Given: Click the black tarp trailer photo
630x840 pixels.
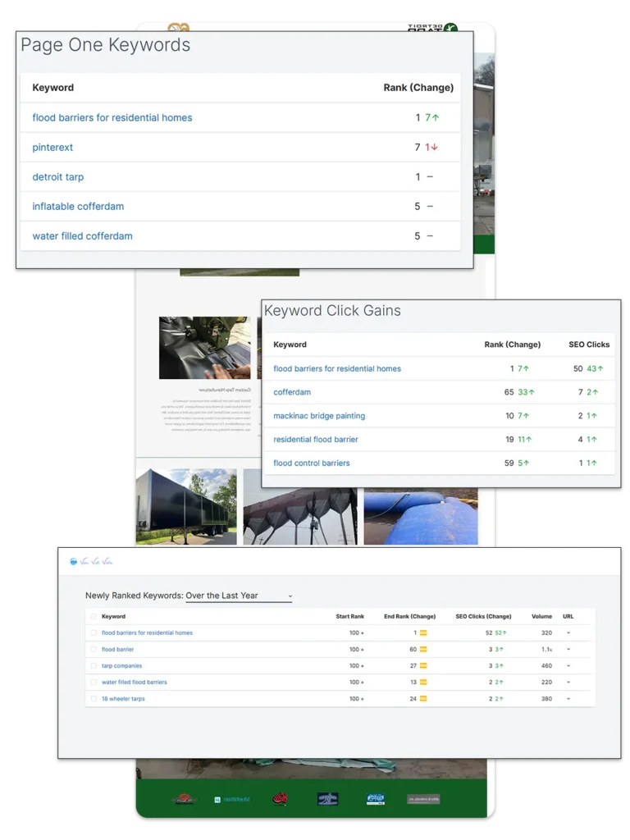Looking at the screenshot, I should pos(186,506).
